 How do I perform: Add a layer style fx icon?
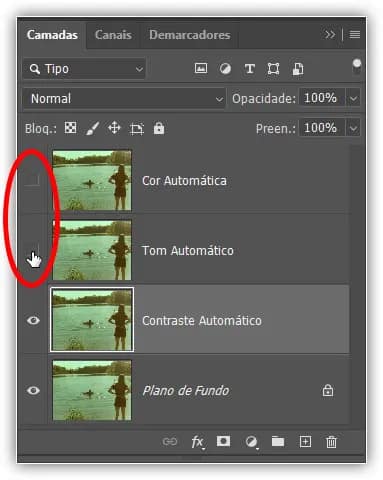(197, 442)
